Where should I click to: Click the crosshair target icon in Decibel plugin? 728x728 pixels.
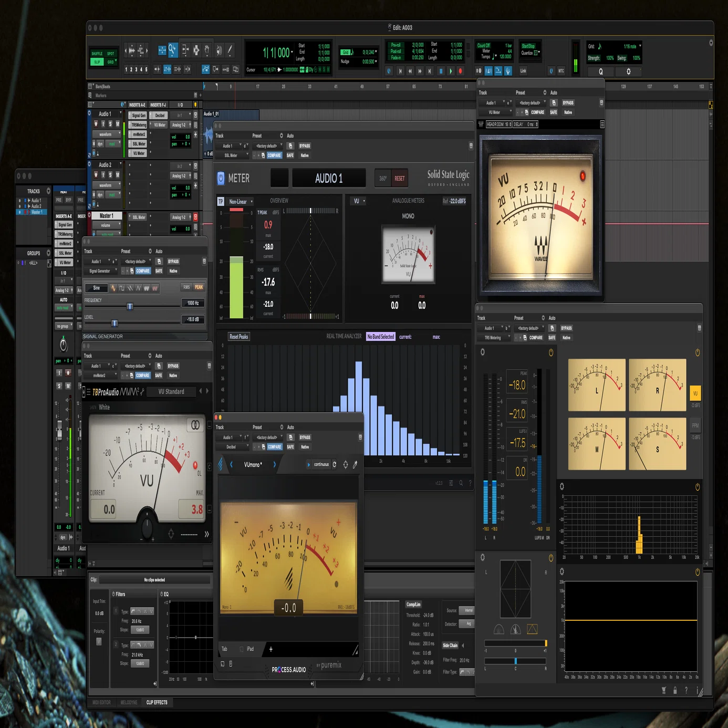(x=345, y=464)
